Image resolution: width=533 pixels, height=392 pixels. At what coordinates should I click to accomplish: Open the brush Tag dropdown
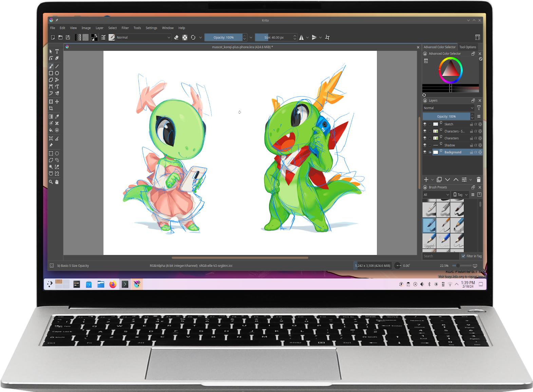click(x=460, y=195)
